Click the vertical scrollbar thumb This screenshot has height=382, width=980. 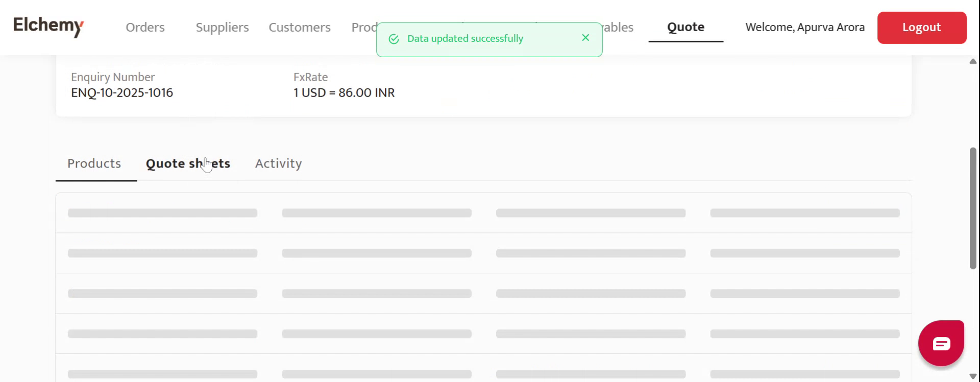pos(973,208)
